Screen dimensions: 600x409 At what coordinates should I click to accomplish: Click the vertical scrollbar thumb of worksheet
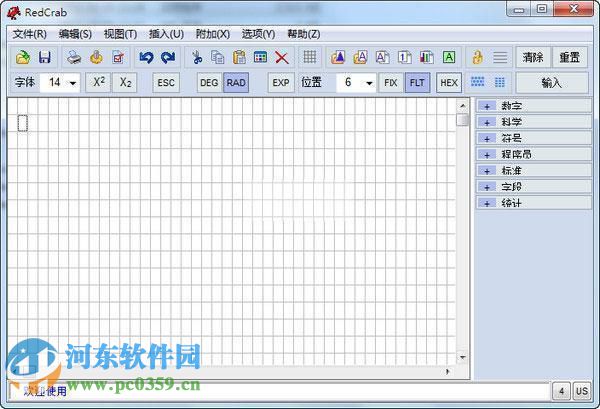click(463, 120)
